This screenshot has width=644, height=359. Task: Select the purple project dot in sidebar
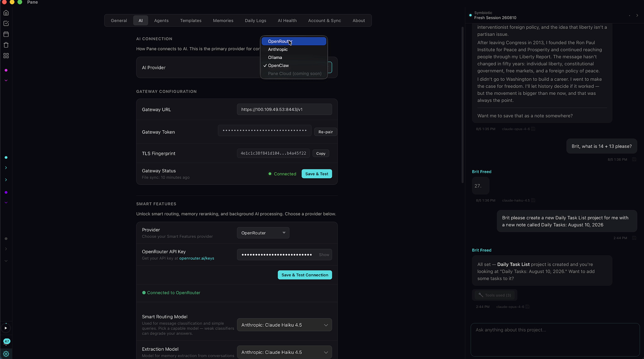[x=6, y=192]
